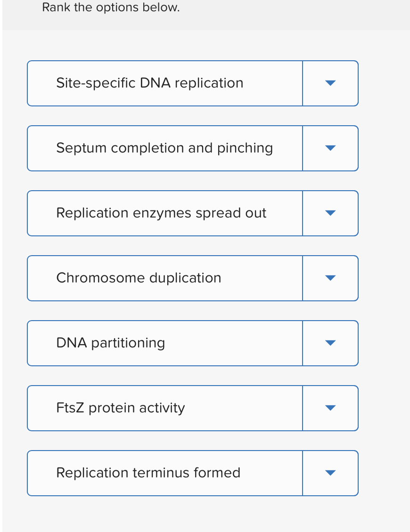Click the arrow icon next to FtsZ protein activity
The height and width of the screenshot is (532, 410).
[x=330, y=408]
